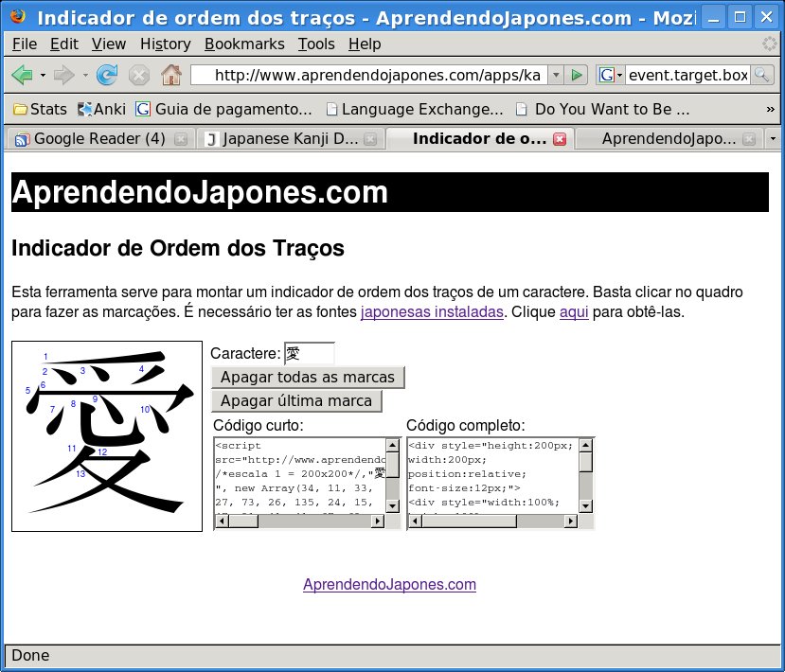Click the forward navigation arrow
This screenshot has width=785, height=672.
point(63,75)
